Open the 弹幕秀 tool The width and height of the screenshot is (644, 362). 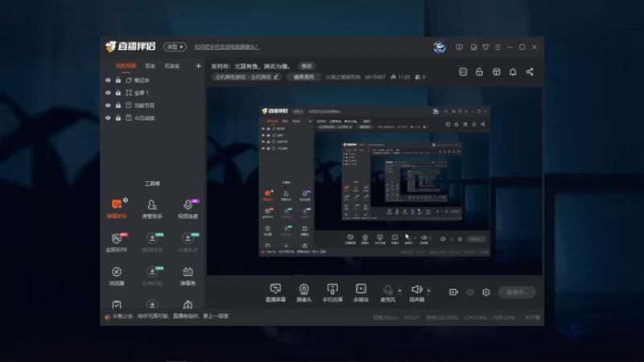(188, 276)
